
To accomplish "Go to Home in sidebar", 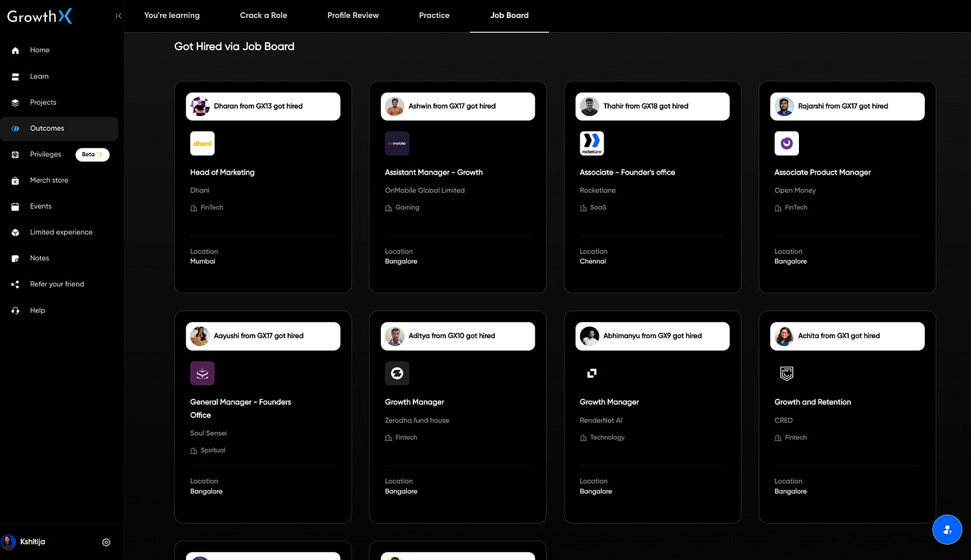I will (x=40, y=50).
